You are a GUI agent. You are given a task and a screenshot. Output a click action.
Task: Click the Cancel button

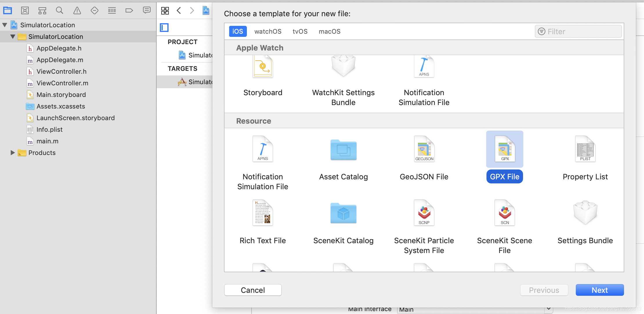tap(253, 290)
